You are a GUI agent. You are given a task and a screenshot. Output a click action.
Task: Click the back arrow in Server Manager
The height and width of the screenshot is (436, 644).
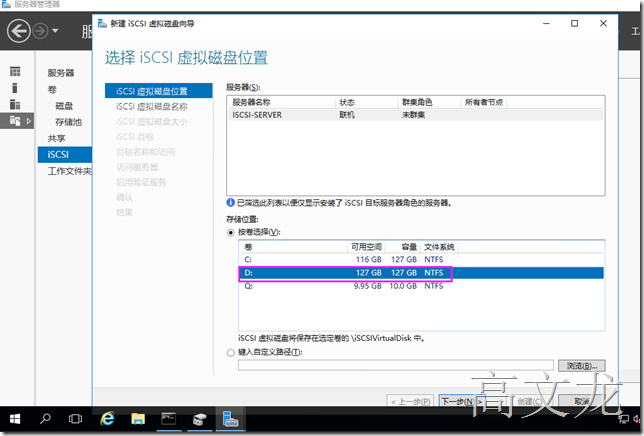[x=18, y=31]
